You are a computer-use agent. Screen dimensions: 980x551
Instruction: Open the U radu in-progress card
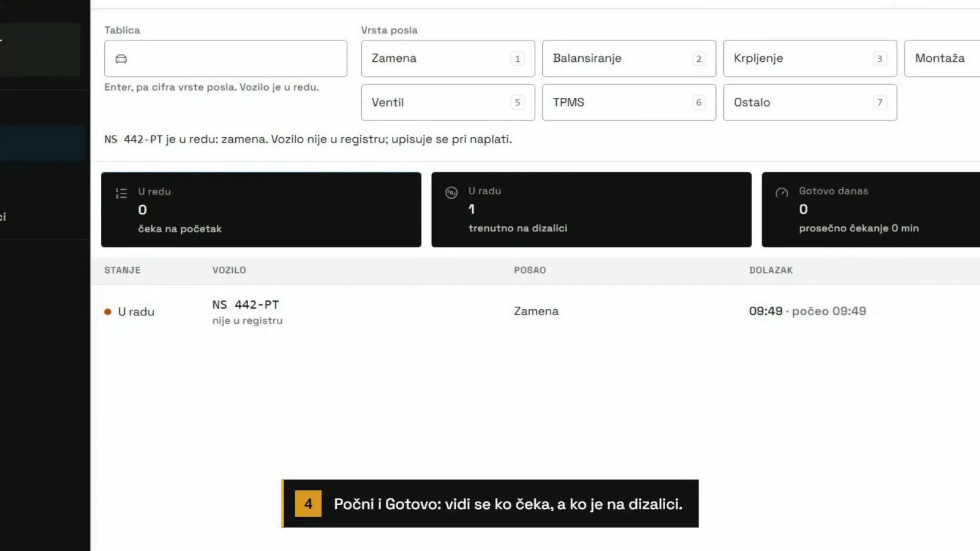point(591,209)
